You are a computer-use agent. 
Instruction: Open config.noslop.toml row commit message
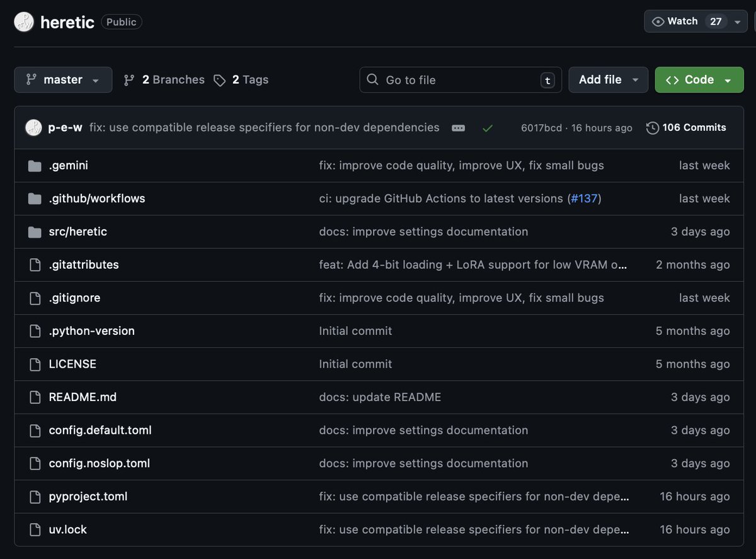point(424,463)
